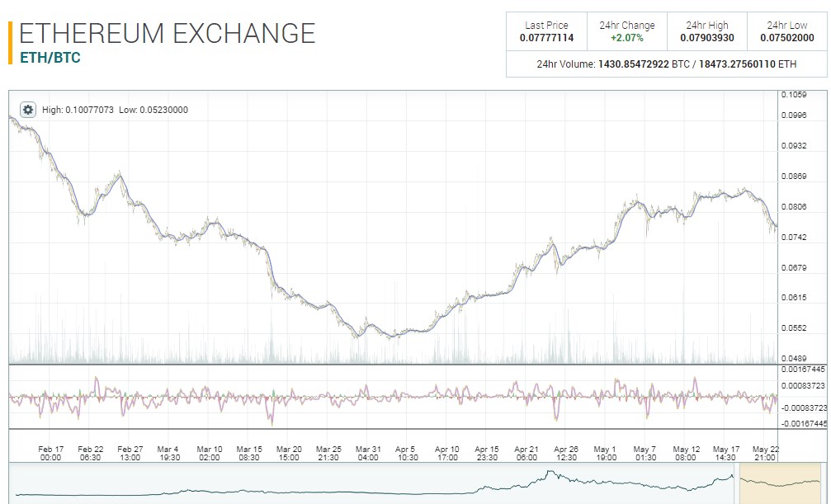Click the "Feb 22 06:30" time axis label
The height and width of the screenshot is (504, 831).
[91, 453]
